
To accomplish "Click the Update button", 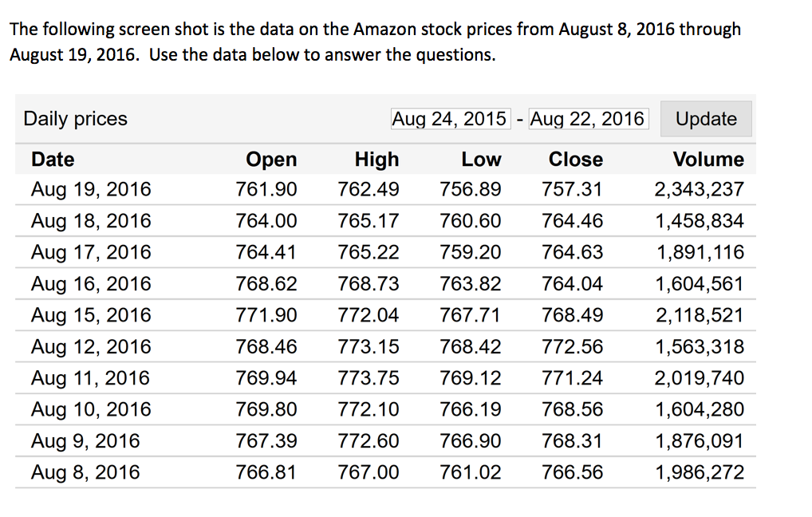I will [x=705, y=118].
